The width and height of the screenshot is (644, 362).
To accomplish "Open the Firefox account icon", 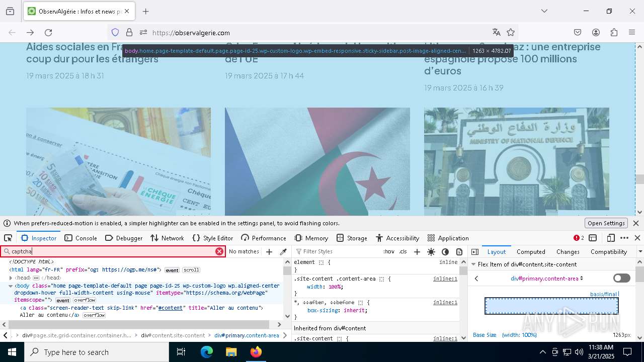I will (596, 32).
